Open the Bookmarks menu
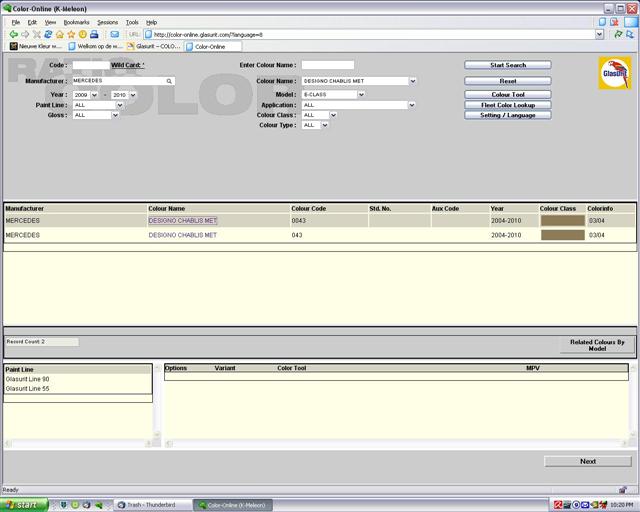 [x=76, y=22]
